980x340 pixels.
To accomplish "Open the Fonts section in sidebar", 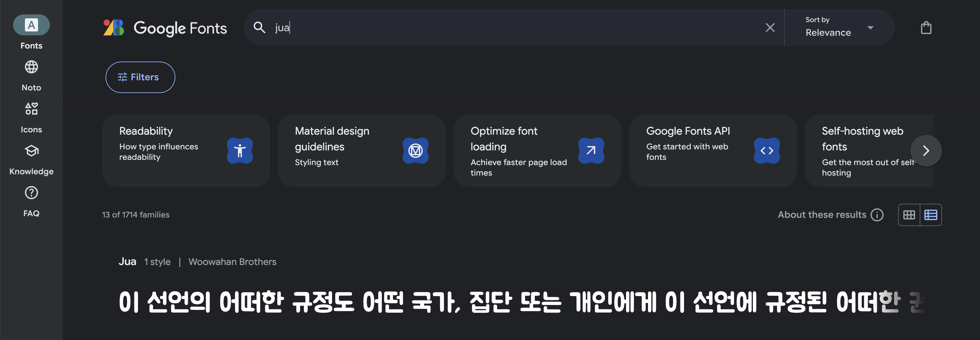I will (31, 33).
